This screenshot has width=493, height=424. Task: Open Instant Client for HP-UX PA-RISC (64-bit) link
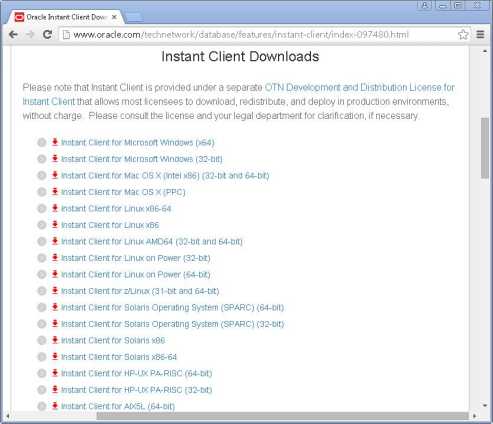coord(137,373)
